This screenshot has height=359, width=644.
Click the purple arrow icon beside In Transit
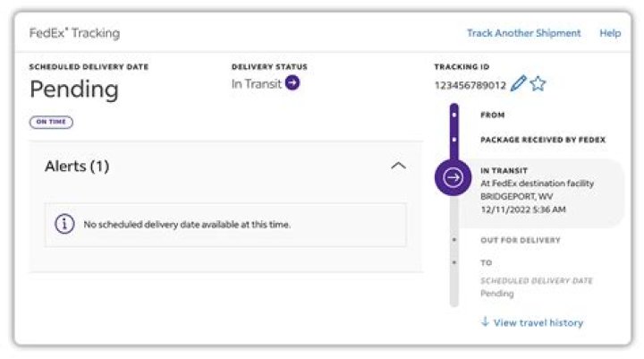click(x=292, y=83)
